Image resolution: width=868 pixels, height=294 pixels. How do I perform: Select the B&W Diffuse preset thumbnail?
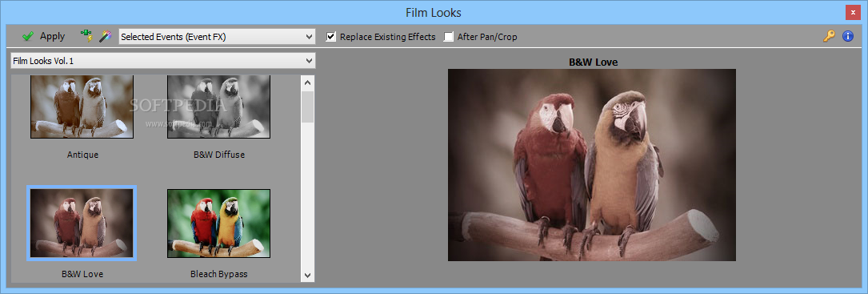(x=218, y=107)
